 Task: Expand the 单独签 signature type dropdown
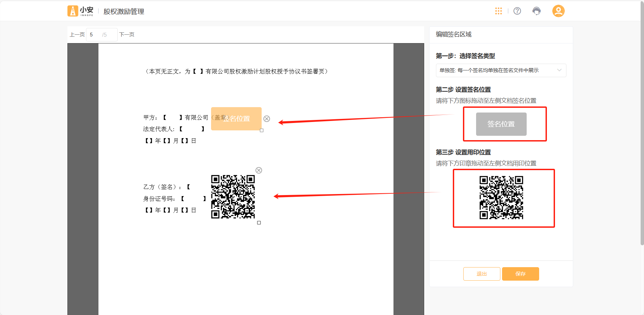[x=501, y=70]
